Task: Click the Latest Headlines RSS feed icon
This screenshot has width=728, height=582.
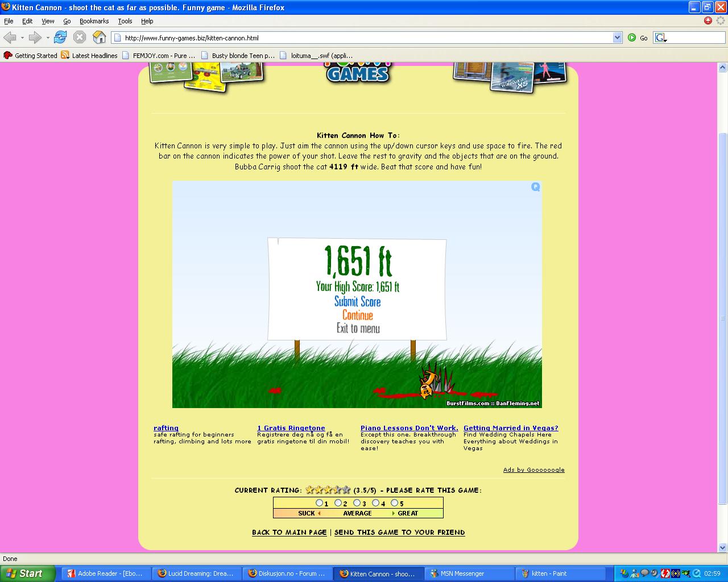Action: click(x=65, y=55)
